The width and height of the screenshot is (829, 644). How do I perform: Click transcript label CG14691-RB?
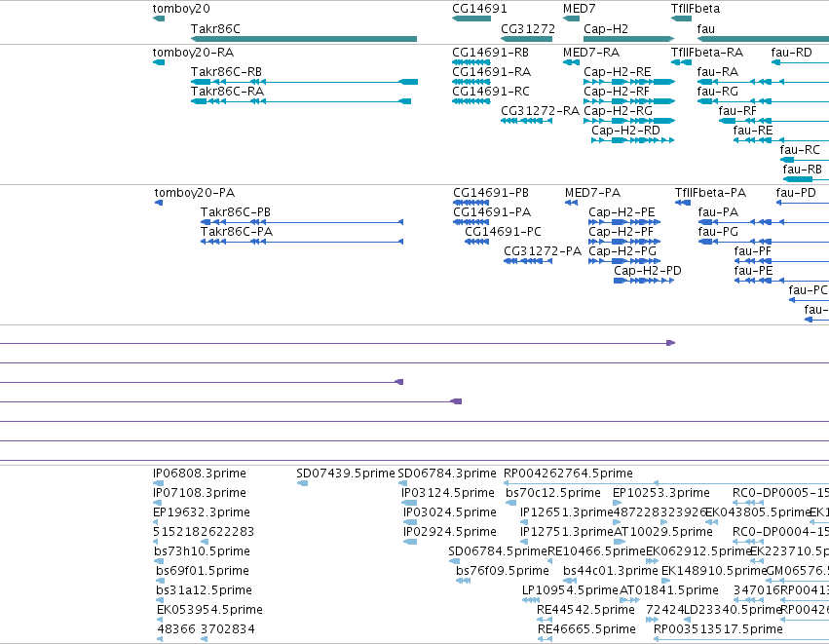click(x=490, y=53)
